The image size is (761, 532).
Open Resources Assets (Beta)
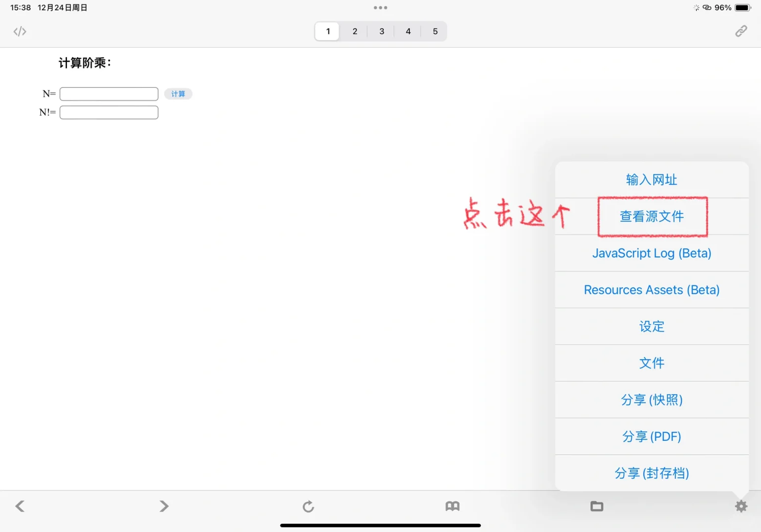(652, 290)
